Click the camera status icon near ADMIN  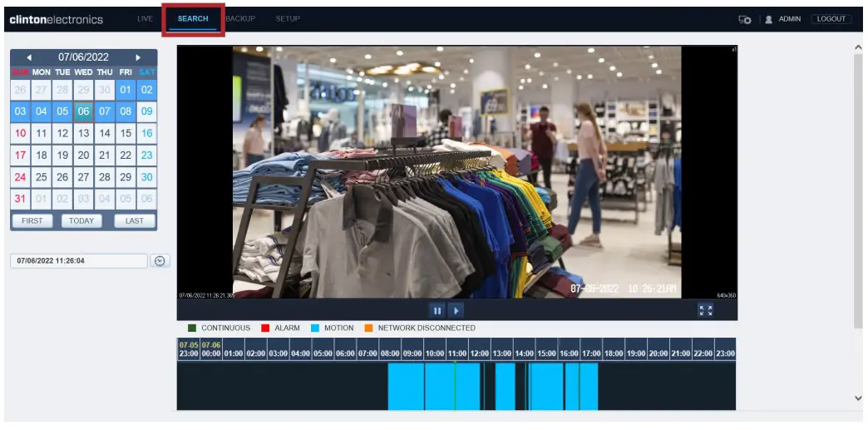coord(745,19)
